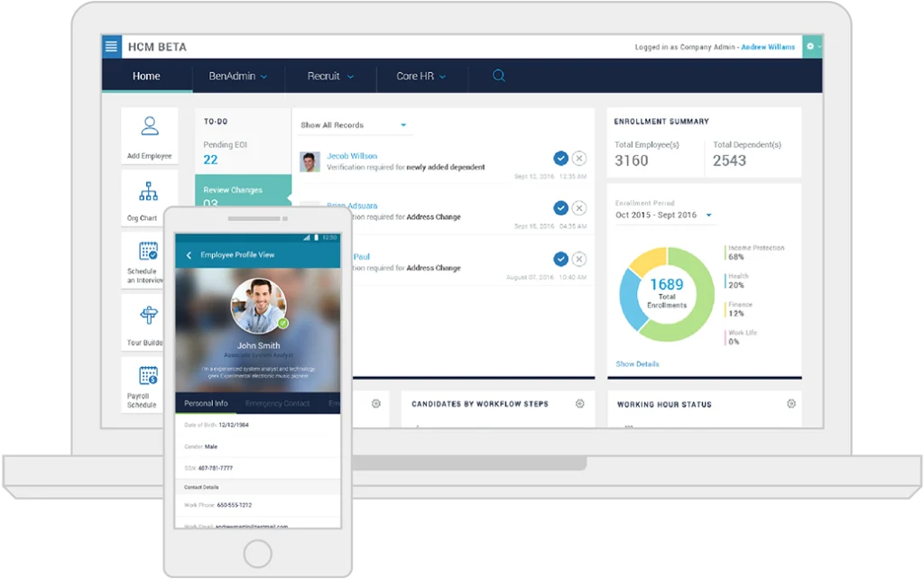Screen dimensions: 924x579
Task: Click the Health 20% legend entry
Action: [x=737, y=280]
